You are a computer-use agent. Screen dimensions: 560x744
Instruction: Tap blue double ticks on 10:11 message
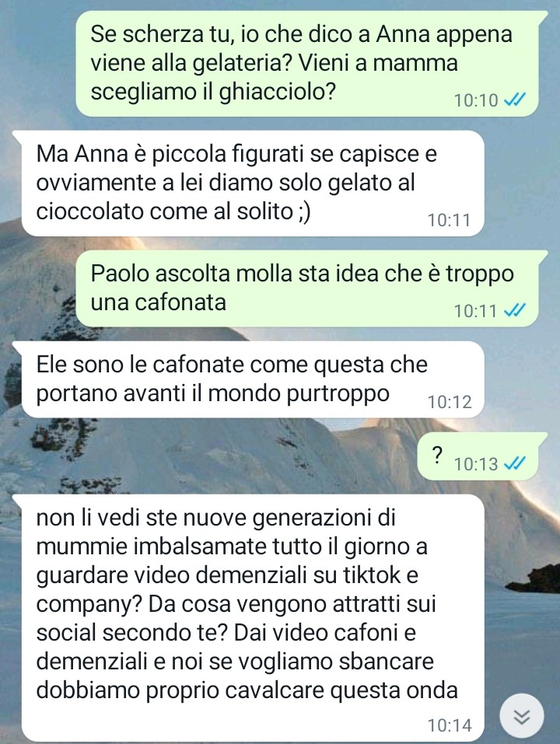coord(514,310)
